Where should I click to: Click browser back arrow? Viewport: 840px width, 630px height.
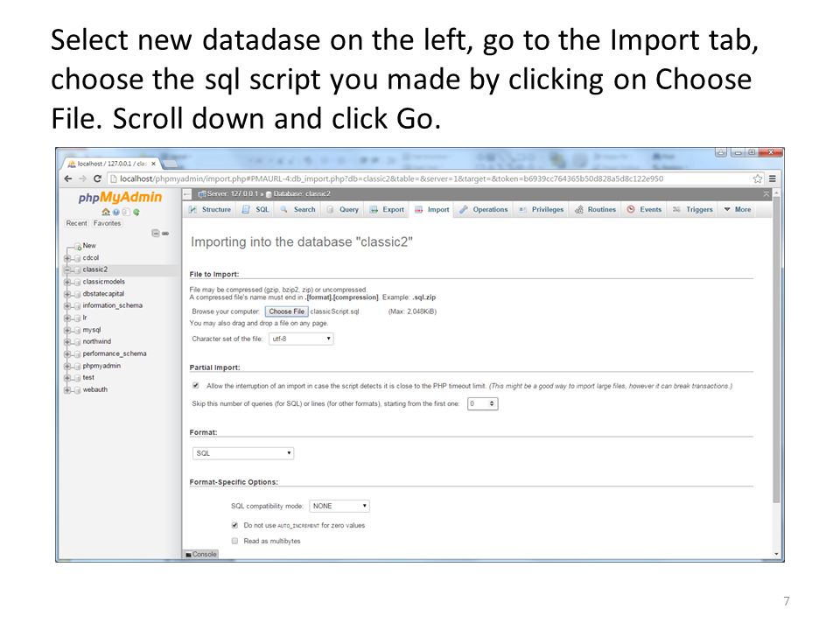click(x=68, y=178)
